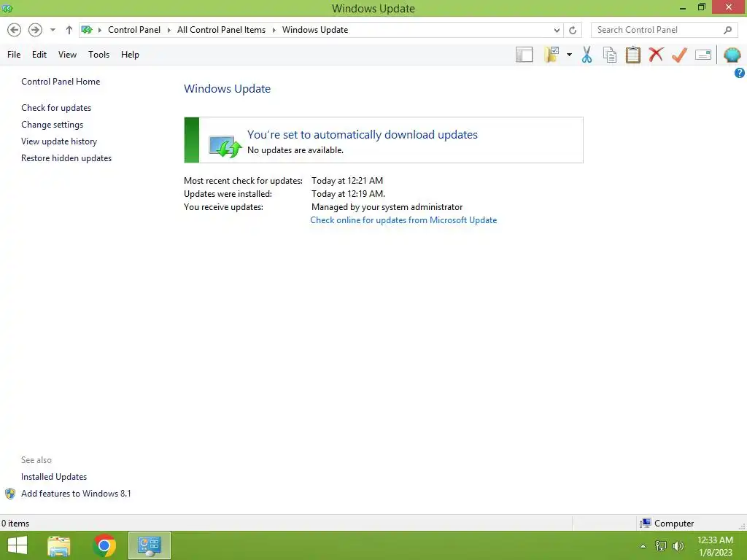Viewport: 747px width, 560px height.
Task: Open the Windows Start button
Action: (18, 545)
